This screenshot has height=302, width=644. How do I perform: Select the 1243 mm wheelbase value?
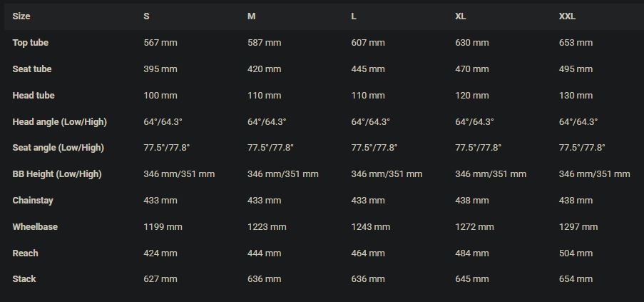click(371, 227)
